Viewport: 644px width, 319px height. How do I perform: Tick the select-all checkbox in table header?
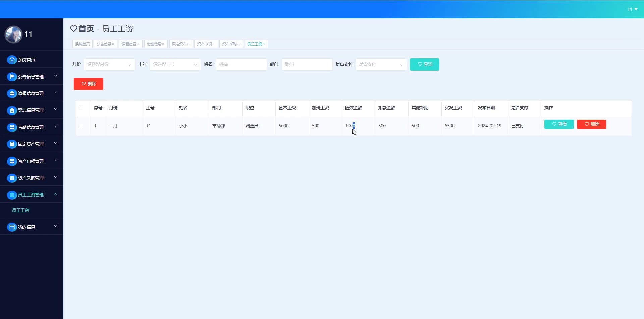point(81,108)
